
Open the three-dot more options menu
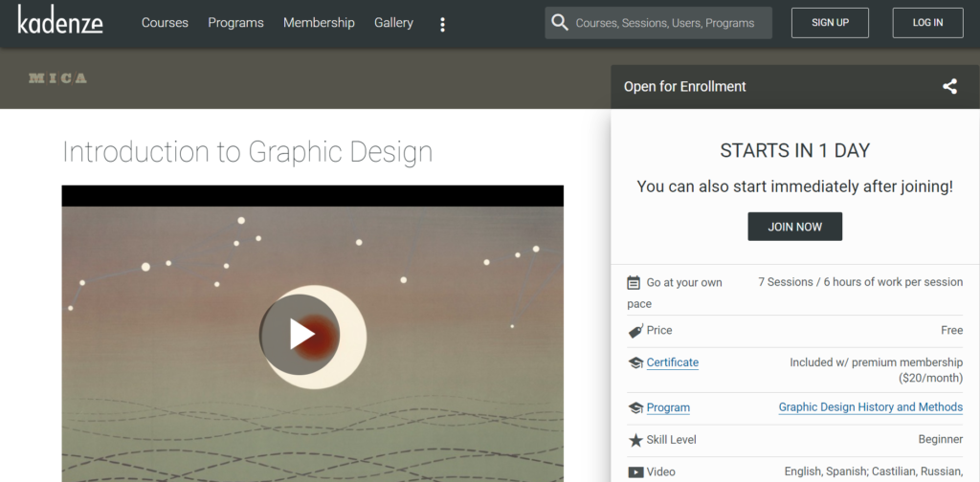click(442, 24)
